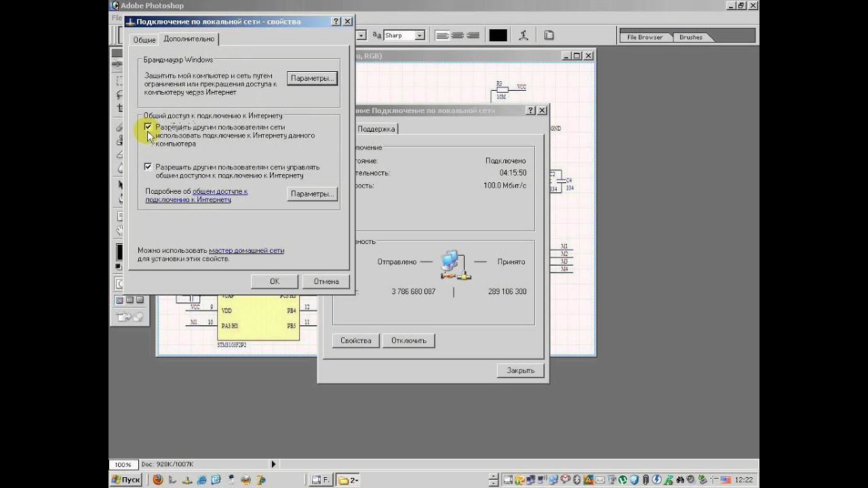Open the Пуск start menu
868x488 pixels.
(126, 480)
